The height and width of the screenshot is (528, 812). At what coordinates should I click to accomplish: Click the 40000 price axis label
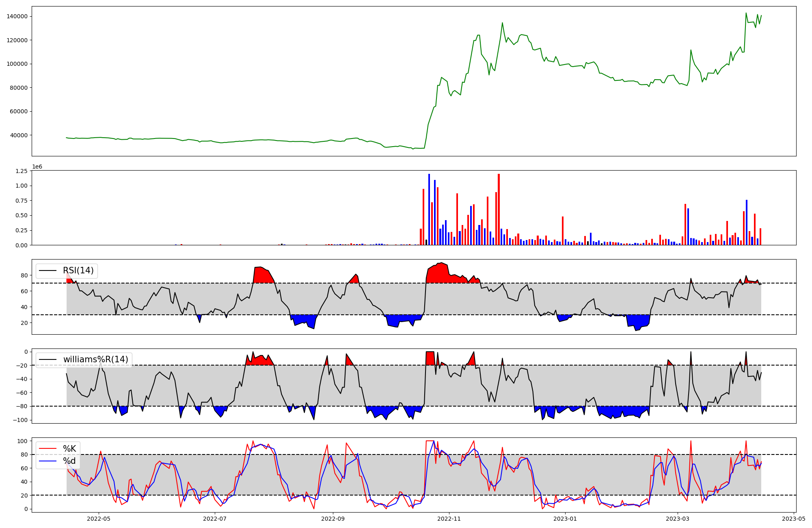coord(19,135)
